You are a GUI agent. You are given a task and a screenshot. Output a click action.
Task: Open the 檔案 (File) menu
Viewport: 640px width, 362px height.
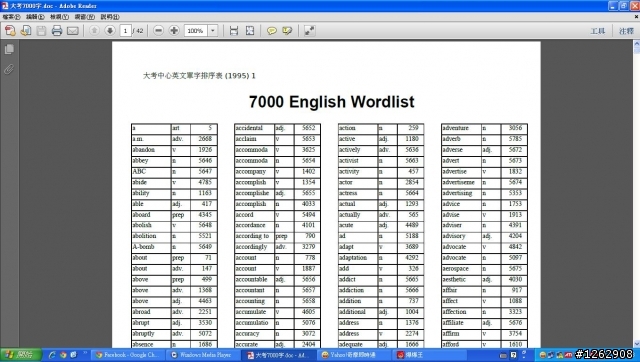coord(11,17)
